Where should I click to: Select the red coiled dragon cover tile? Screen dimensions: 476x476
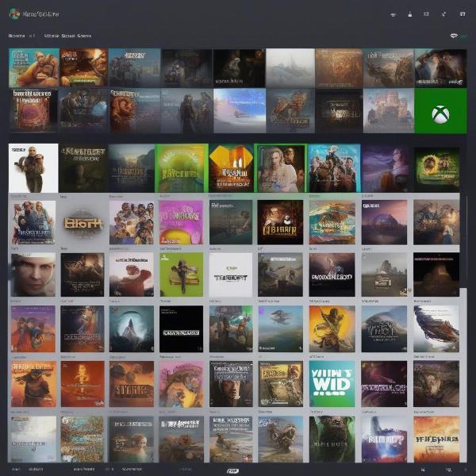pos(135,111)
